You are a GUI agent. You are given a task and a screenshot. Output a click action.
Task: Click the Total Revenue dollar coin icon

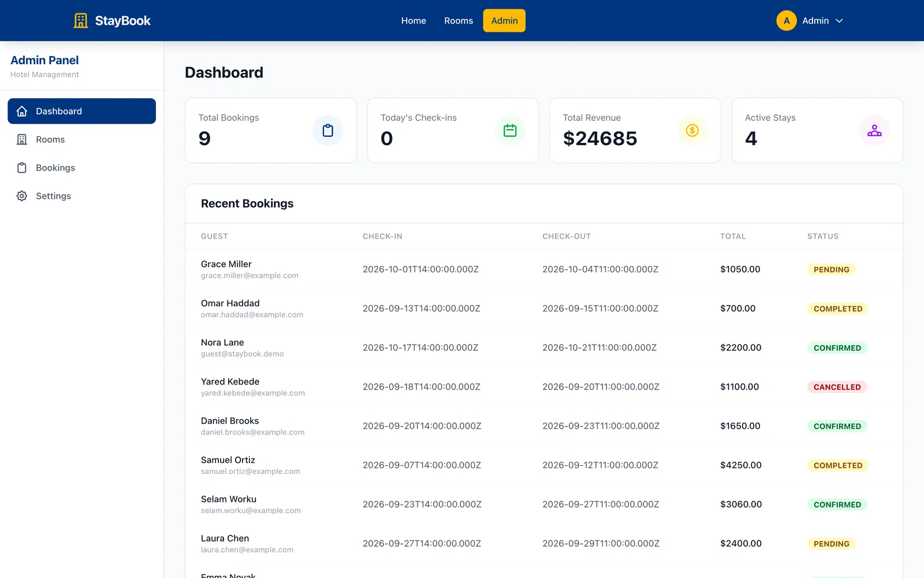tap(692, 131)
